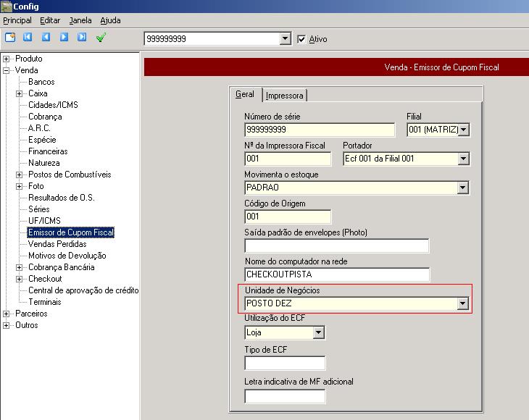Image resolution: width=529 pixels, height=420 pixels.
Task: Click the new record toolbar icon
Action: click(10, 38)
